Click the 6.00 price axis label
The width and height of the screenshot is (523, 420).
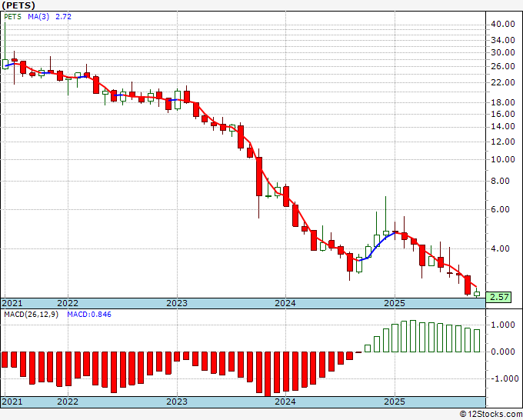(x=501, y=209)
